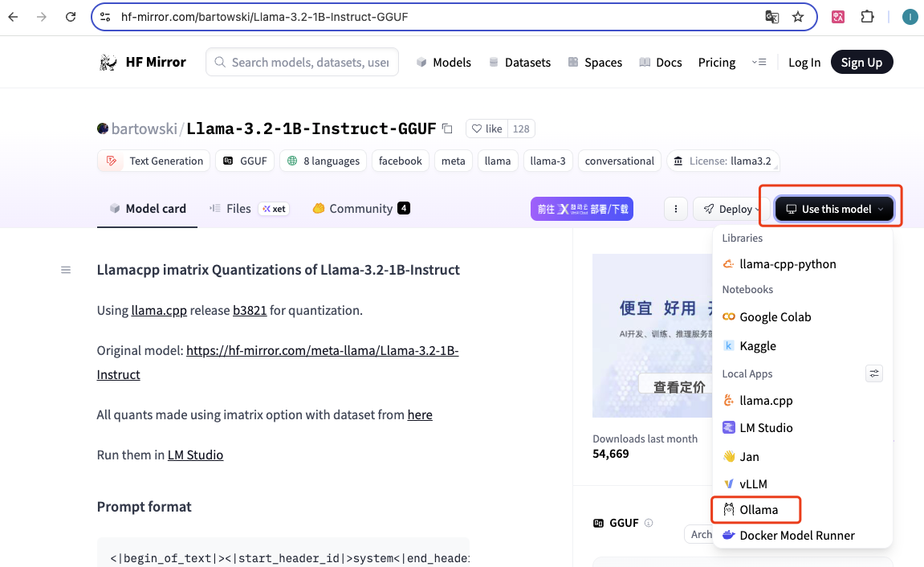Open Datasets in the navigation
Image resolution: width=924 pixels, height=567 pixels.
click(x=519, y=63)
